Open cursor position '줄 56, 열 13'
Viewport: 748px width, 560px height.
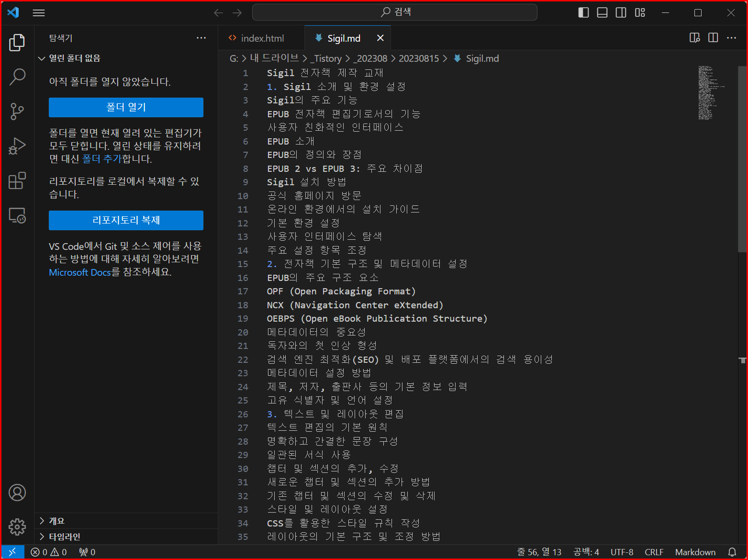pos(539,552)
